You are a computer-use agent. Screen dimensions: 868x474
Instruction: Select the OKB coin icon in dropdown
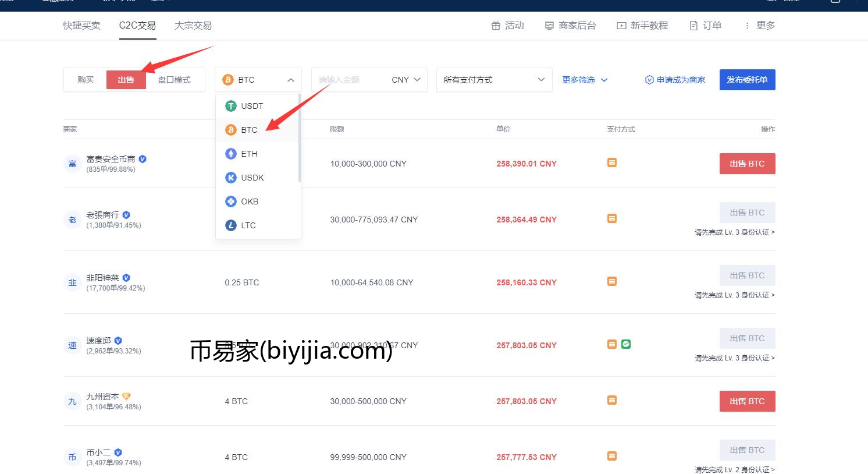[x=231, y=201]
